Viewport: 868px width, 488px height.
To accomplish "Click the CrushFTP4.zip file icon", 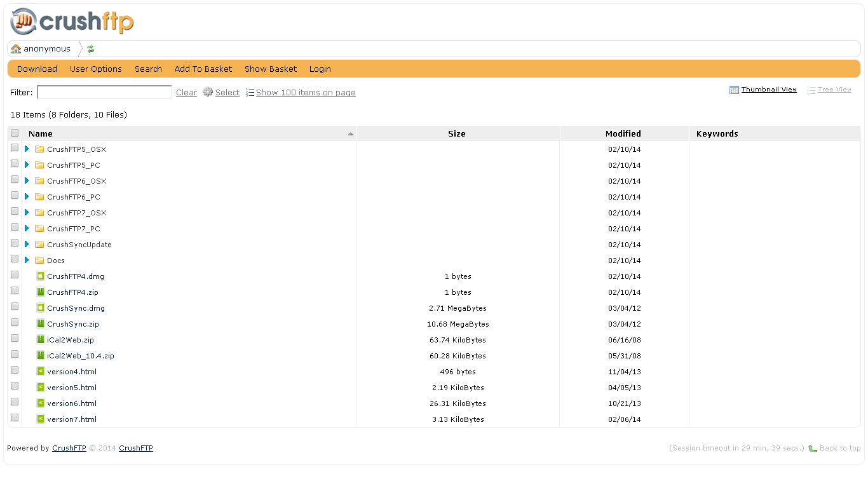I will (41, 292).
